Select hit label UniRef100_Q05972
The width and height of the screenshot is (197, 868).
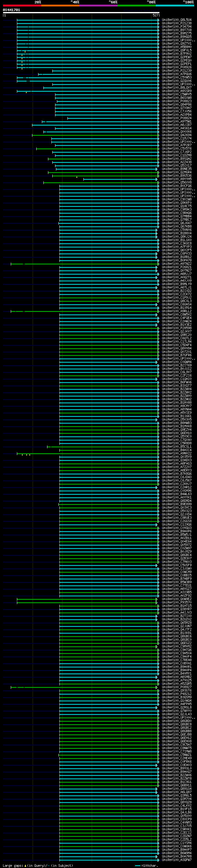[177, 545]
